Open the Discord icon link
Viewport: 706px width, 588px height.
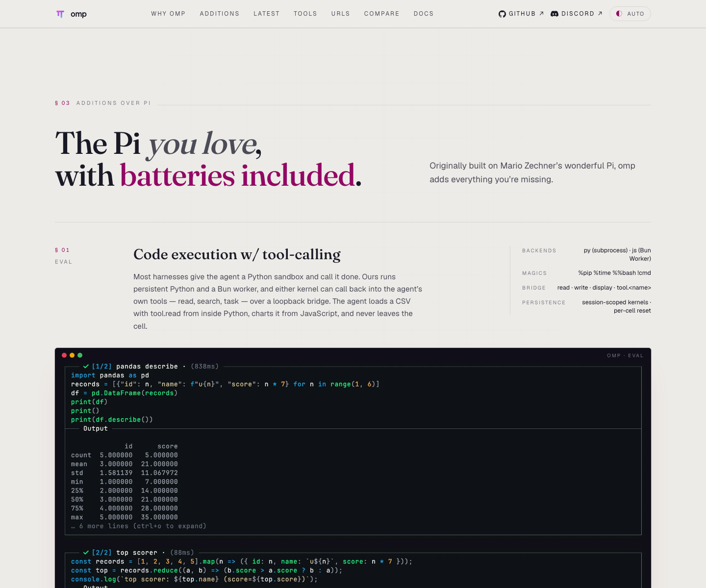[x=555, y=14]
